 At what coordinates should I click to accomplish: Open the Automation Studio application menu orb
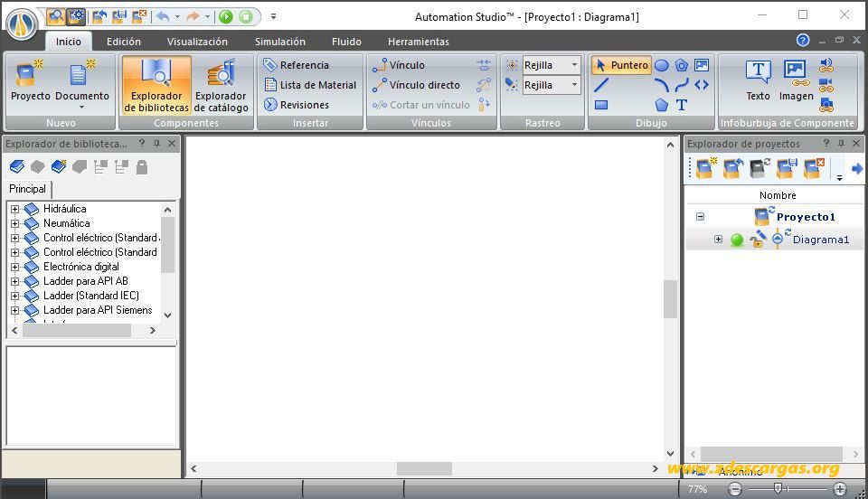coord(23,24)
